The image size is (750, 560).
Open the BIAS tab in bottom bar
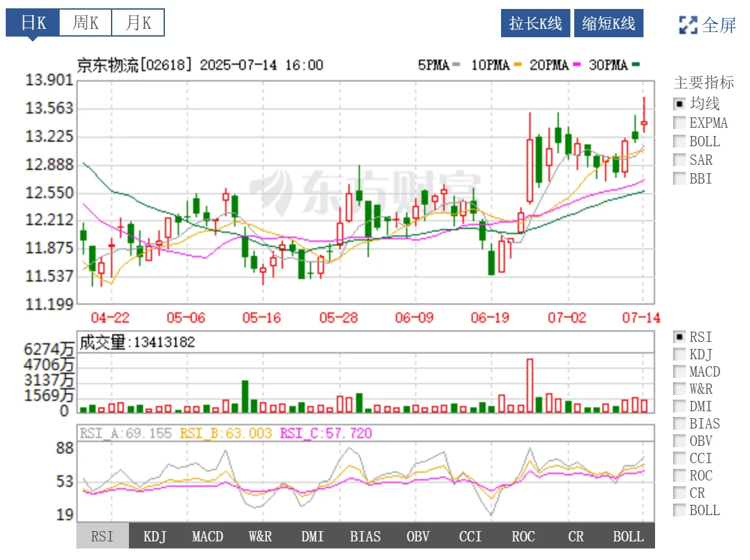pos(366,536)
